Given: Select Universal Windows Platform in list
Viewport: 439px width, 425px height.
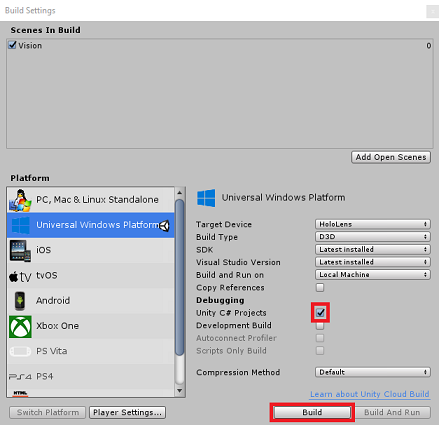Looking at the screenshot, I should (91, 225).
